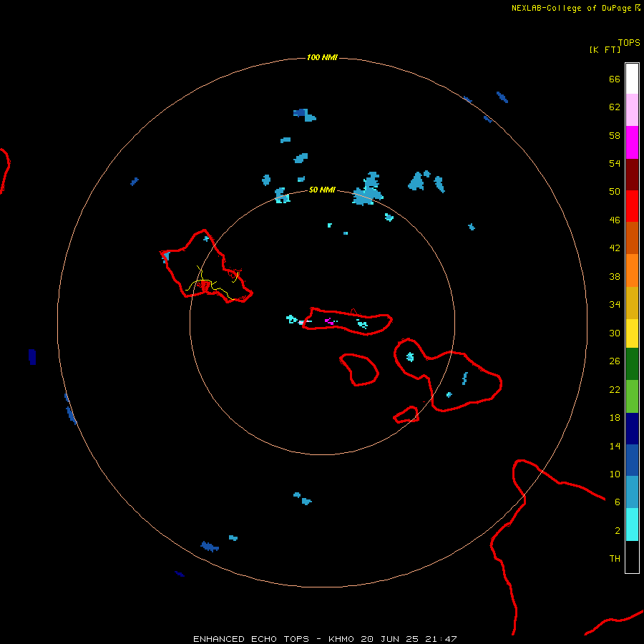Click the black TH threshold swatch
The image size is (644, 644).
coord(632,557)
